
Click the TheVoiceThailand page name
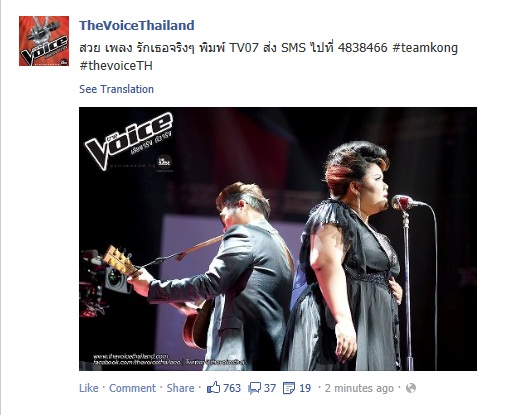tap(137, 25)
